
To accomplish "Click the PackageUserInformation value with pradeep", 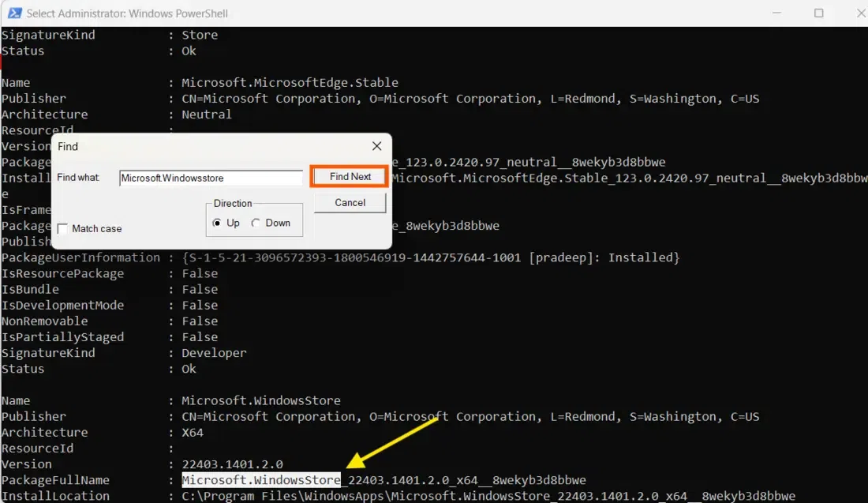I will [431, 257].
